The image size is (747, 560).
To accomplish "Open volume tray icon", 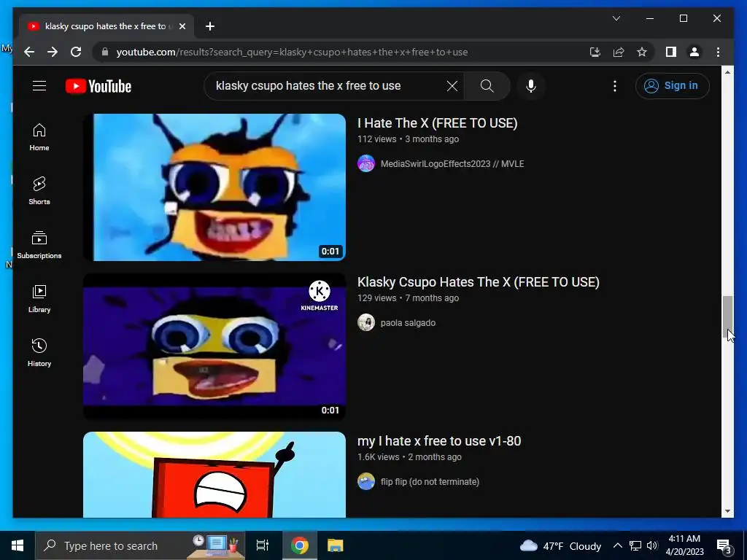I will [x=652, y=545].
